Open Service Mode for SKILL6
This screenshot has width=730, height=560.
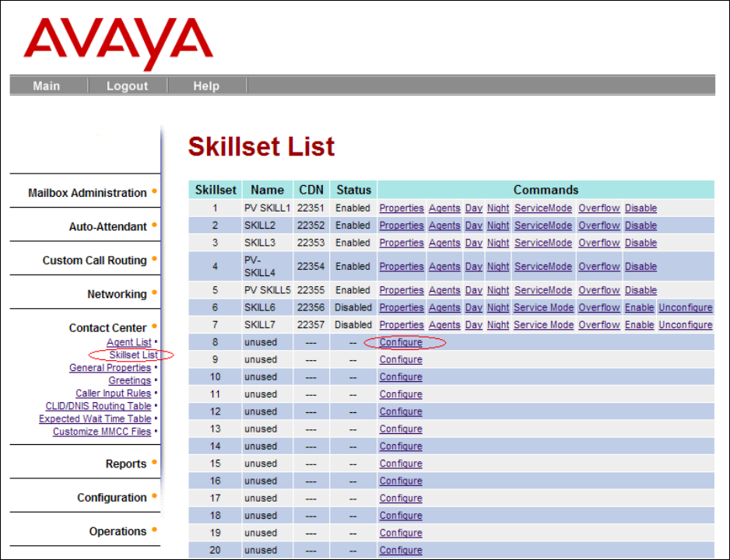click(544, 307)
